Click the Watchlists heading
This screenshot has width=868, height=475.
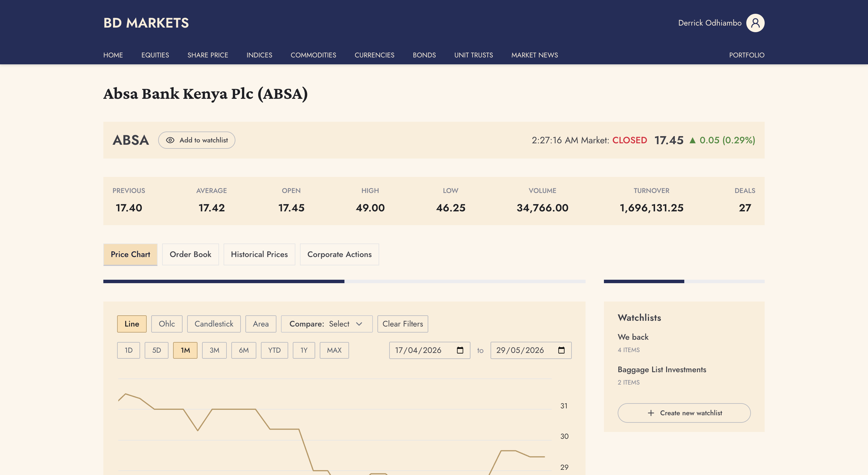639,318
